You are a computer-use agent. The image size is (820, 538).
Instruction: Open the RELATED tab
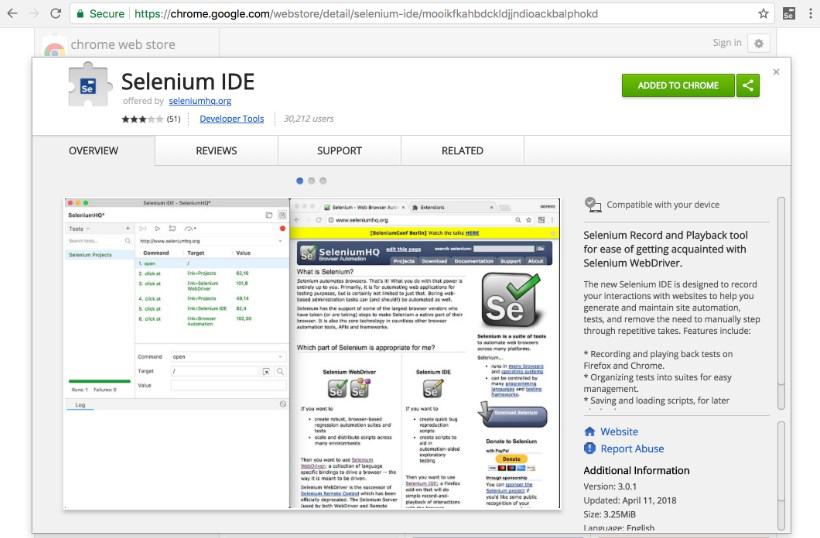(462, 151)
